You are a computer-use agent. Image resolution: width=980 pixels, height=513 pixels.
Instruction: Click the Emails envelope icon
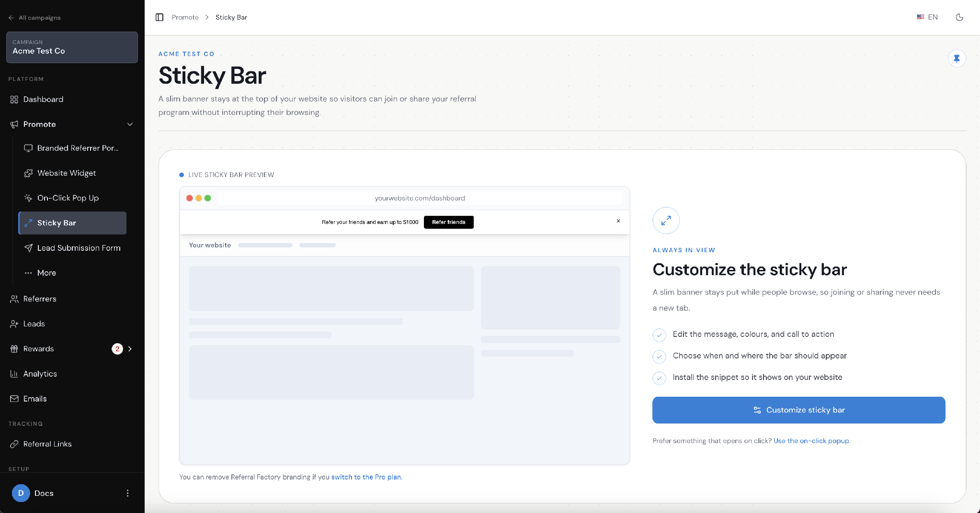click(14, 399)
